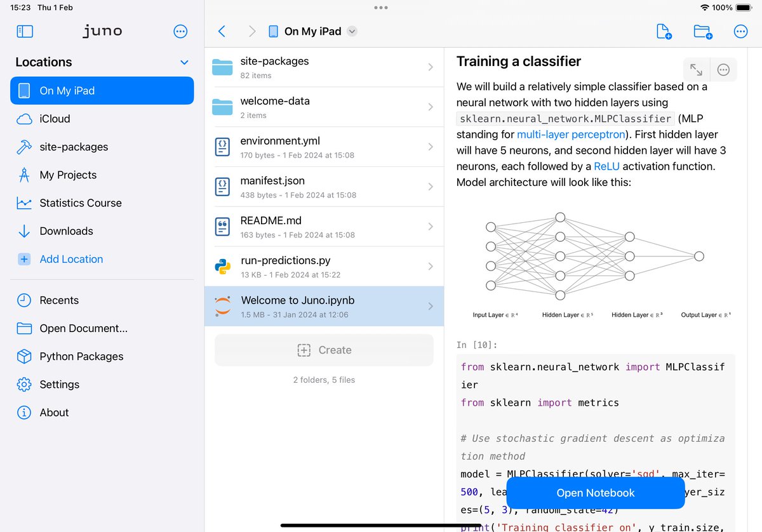The width and height of the screenshot is (762, 532).
Task: Click the chevron on manifest.json row
Action: point(431,187)
